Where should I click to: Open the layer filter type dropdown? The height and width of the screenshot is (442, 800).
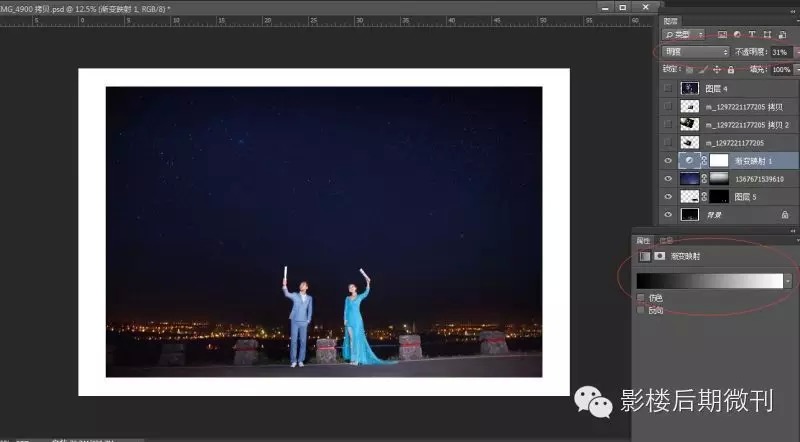[684, 35]
